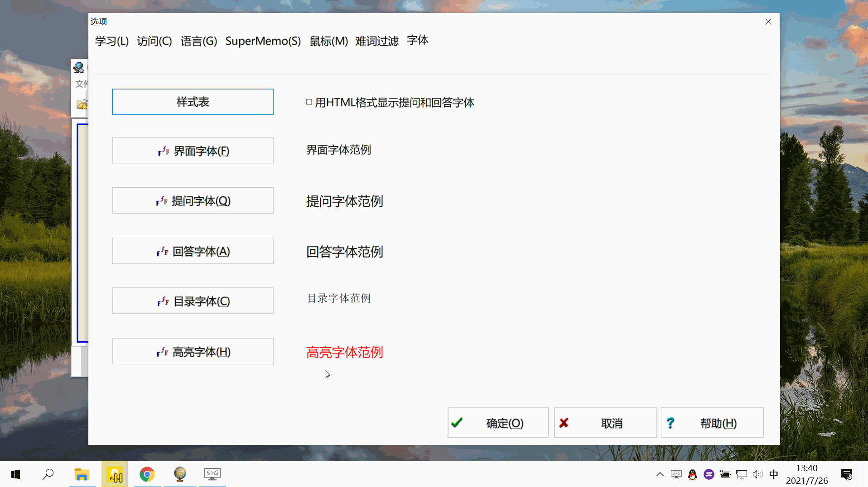Viewport: 868px width, 487px height.
Task: Enable 用HTML格式显示提问和回答字体 checkbox
Action: (309, 102)
